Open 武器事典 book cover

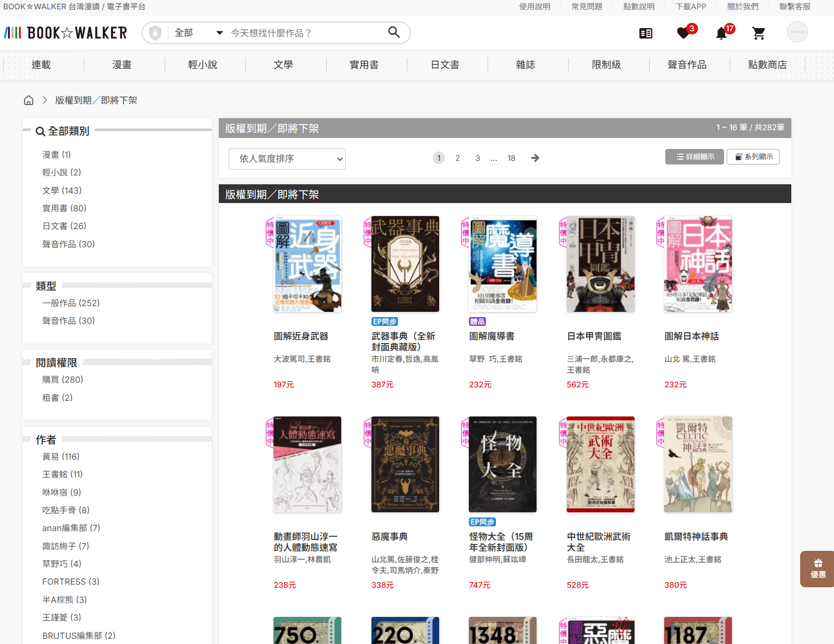[x=405, y=264]
